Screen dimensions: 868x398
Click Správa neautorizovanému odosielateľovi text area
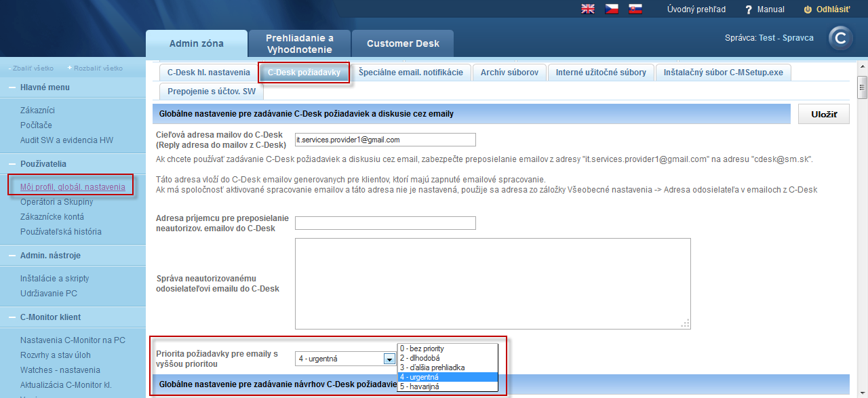coord(493,283)
